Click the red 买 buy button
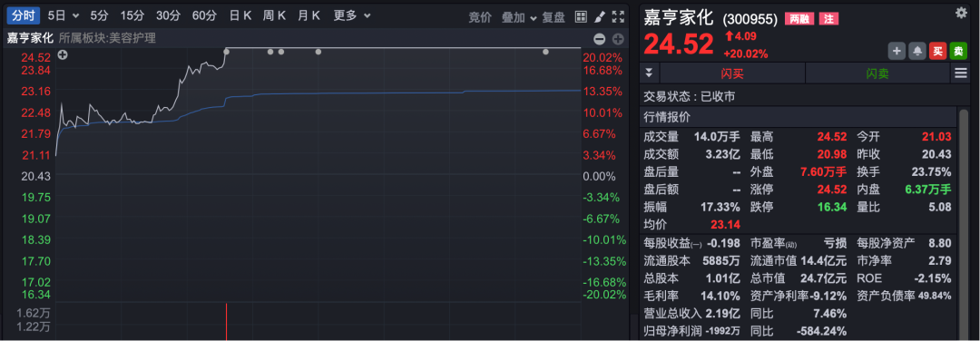Image resolution: width=980 pixels, height=341 pixels. point(937,51)
